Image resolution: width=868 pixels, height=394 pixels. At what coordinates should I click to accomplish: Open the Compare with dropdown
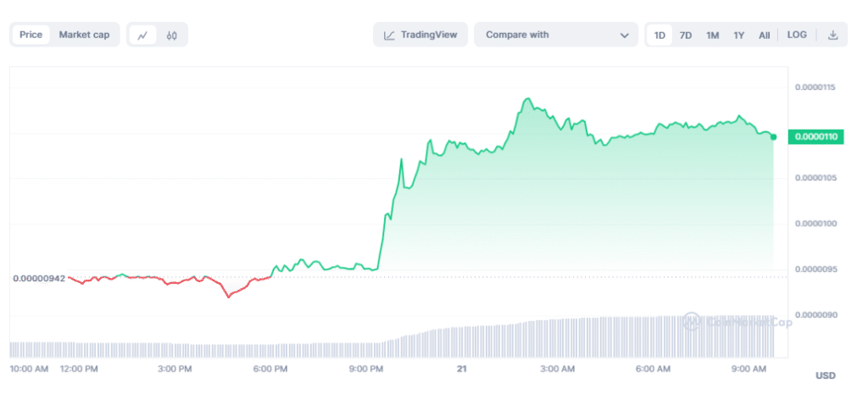pyautogui.click(x=555, y=35)
